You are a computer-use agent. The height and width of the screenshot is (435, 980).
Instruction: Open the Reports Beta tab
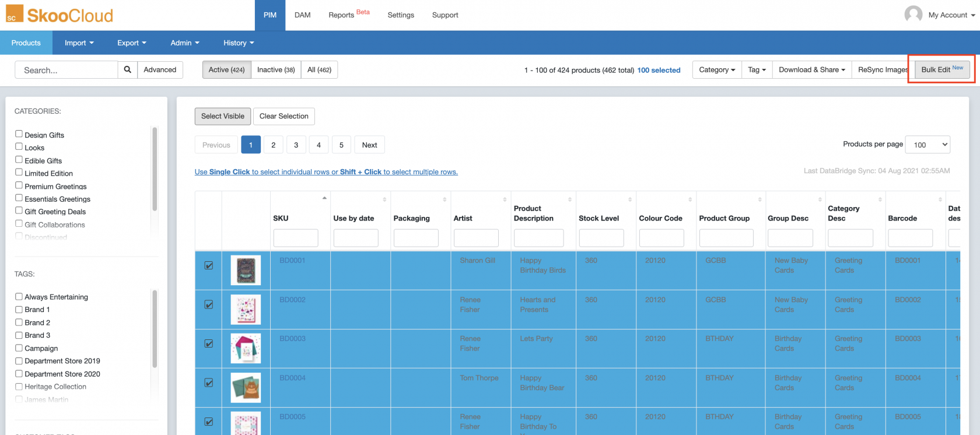click(x=349, y=15)
